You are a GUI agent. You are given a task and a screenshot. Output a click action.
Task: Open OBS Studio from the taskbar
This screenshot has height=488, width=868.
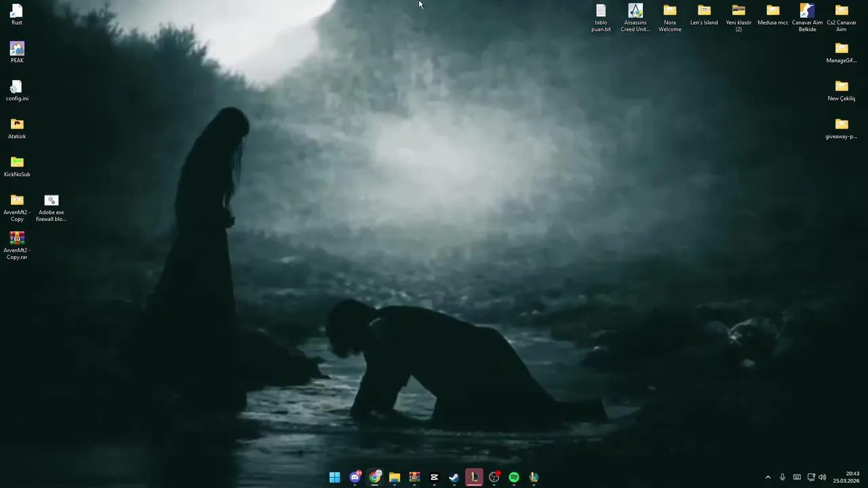click(494, 477)
